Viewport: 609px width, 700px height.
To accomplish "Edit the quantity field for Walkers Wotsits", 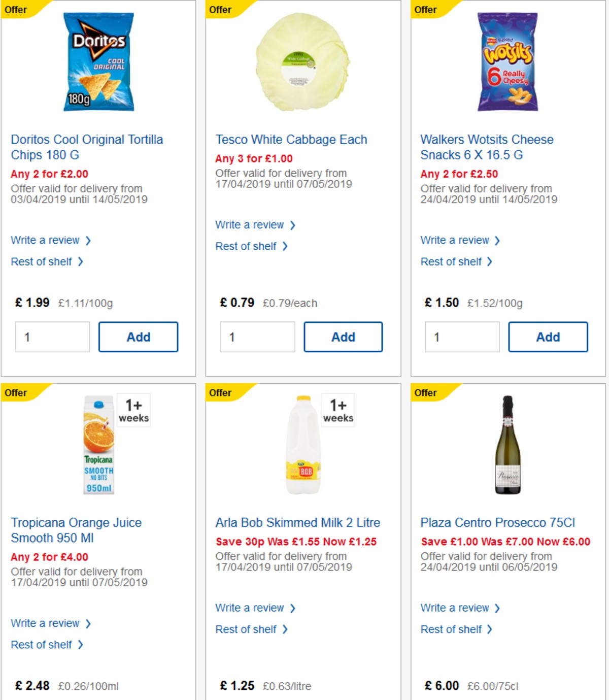I will pos(462,337).
